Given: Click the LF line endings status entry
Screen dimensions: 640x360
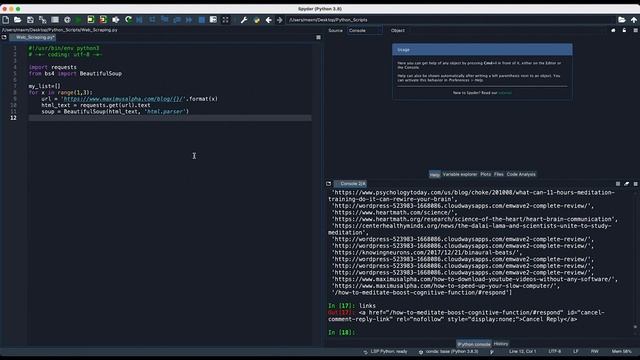Looking at the screenshot, I should point(576,351).
